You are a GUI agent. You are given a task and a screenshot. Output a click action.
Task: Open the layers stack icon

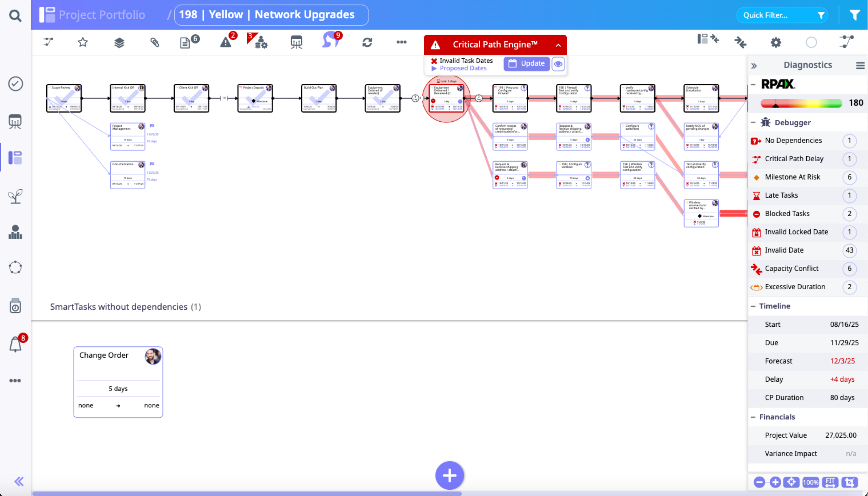[119, 43]
